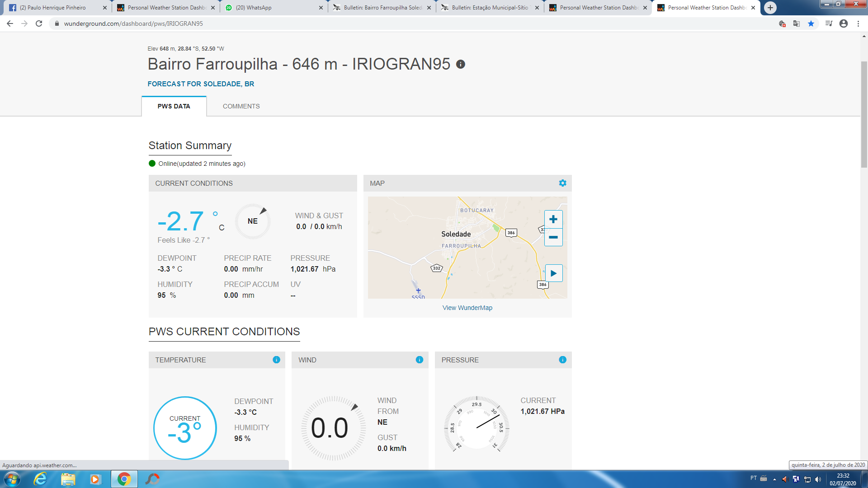Viewport: 868px width, 488px height.
Task: Click the orange speaker tray icon
Action: click(785, 479)
